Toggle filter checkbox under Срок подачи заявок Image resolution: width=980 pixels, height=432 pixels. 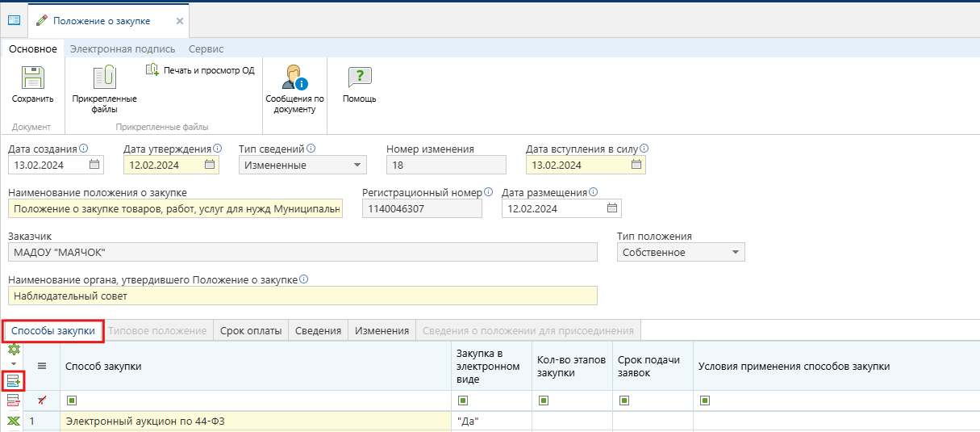623,400
